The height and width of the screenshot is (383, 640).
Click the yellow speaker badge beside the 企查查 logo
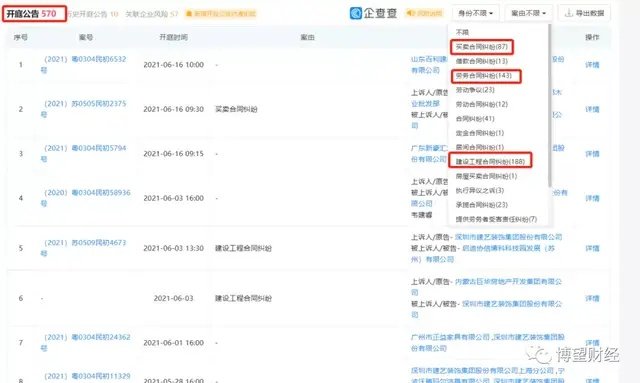[x=424, y=13]
